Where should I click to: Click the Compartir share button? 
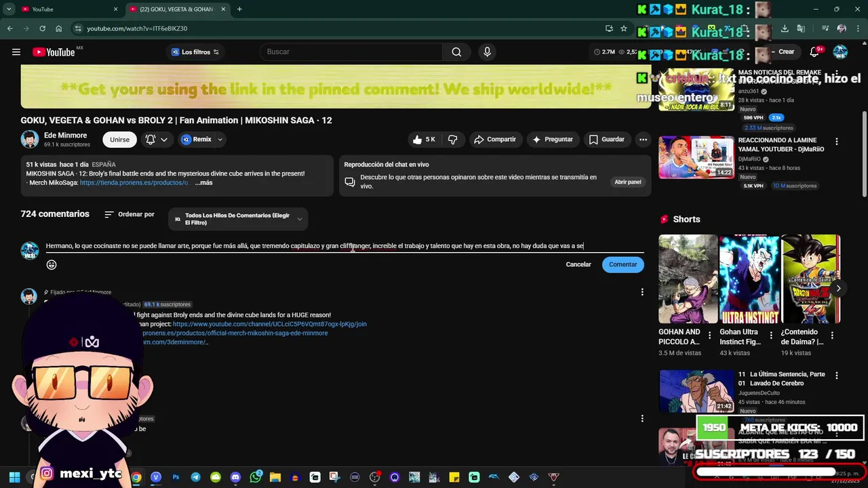494,140
